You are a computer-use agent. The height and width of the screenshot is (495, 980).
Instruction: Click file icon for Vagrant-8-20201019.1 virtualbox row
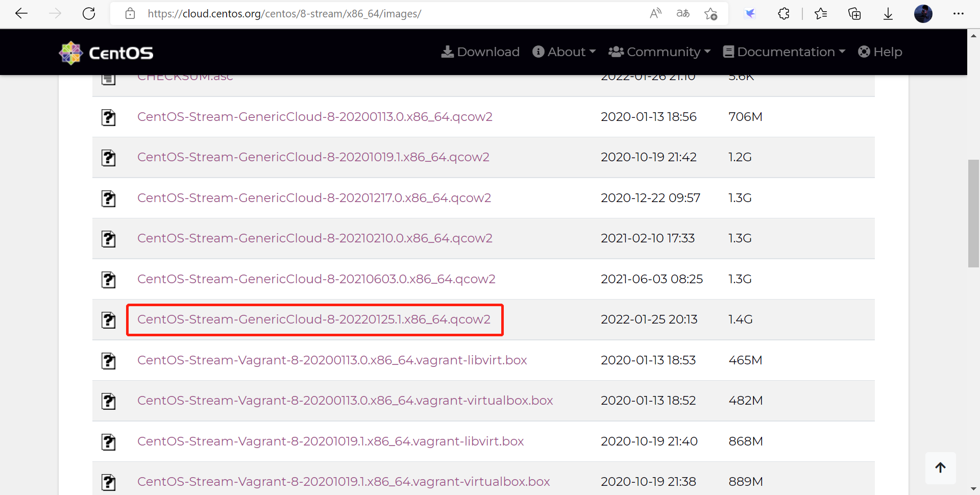[108, 482]
